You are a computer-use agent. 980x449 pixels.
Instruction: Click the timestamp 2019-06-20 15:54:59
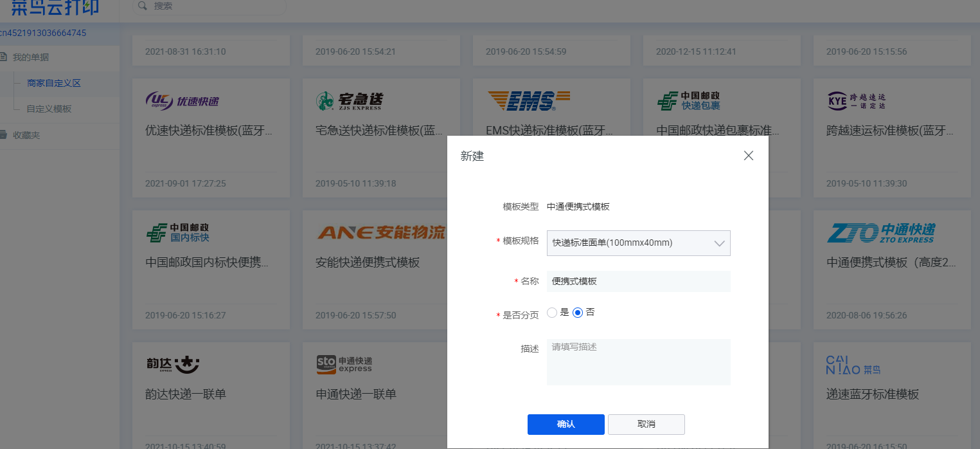click(526, 51)
